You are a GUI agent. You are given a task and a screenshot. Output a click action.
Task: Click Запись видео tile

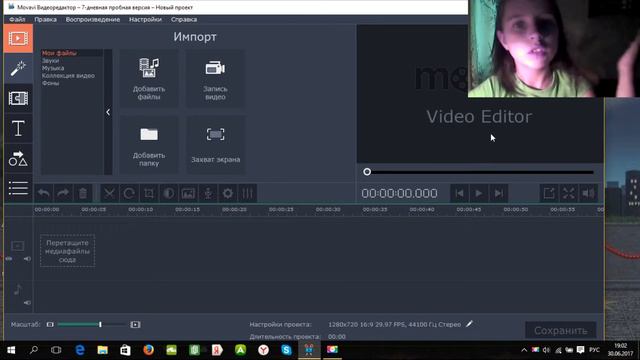216,79
